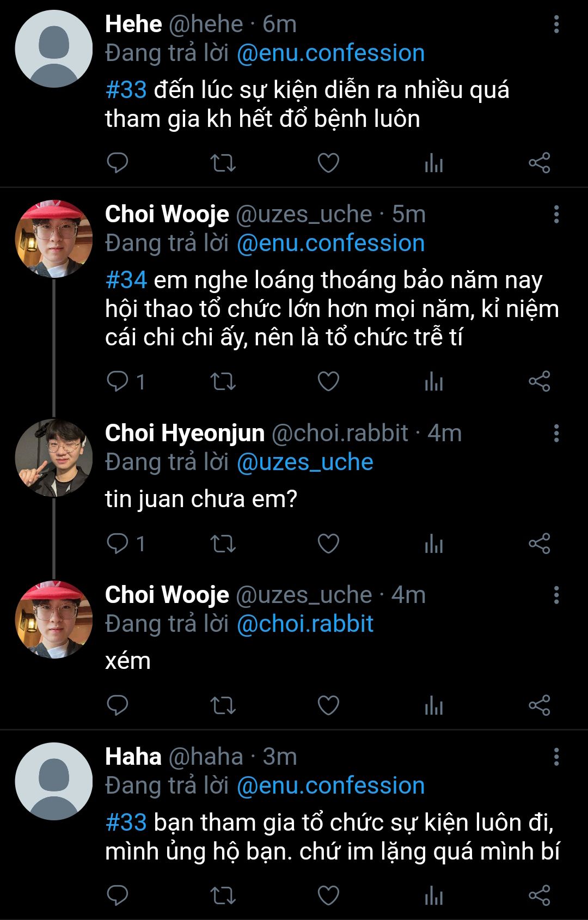The image size is (588, 920).
Task: Share Choi Hyeonjun's reply
Action: pos(540,544)
